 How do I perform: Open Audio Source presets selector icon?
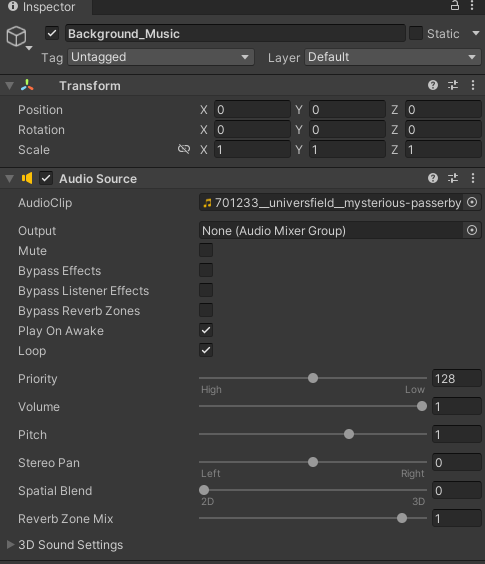453,178
